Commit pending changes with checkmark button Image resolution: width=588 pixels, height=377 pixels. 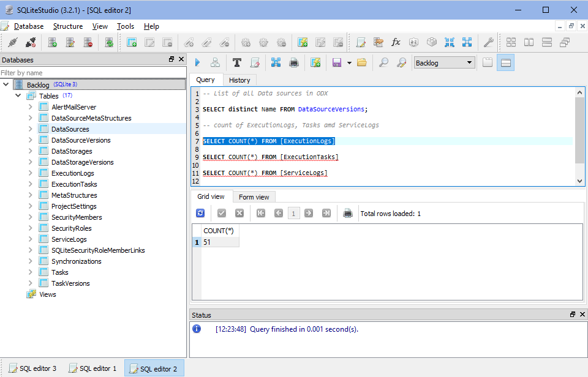point(222,213)
